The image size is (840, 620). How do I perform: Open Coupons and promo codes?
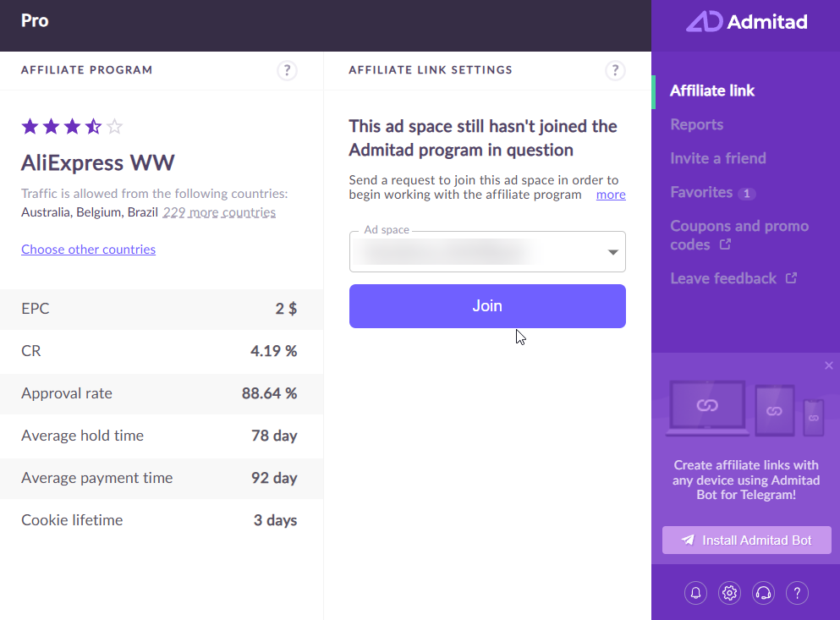point(739,235)
